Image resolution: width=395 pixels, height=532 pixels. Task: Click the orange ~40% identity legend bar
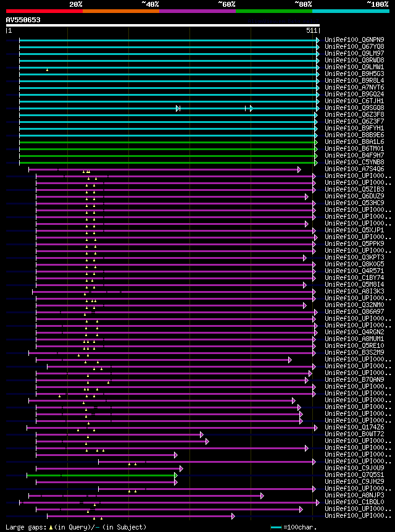(121, 11)
